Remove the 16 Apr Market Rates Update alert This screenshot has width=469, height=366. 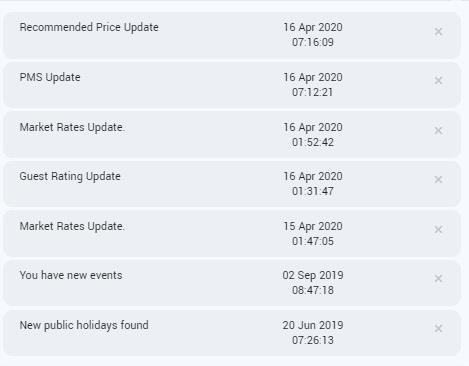click(x=438, y=130)
